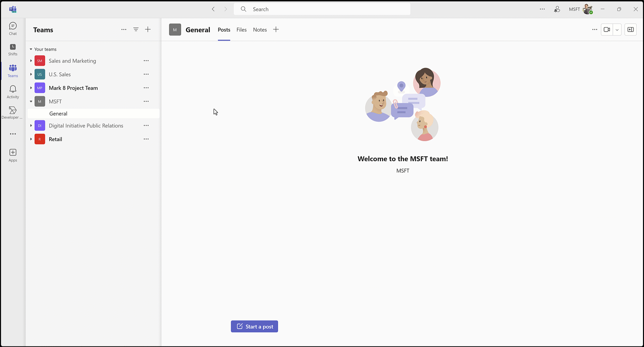Click the Start a post button
This screenshot has width=644, height=347.
coord(254,326)
